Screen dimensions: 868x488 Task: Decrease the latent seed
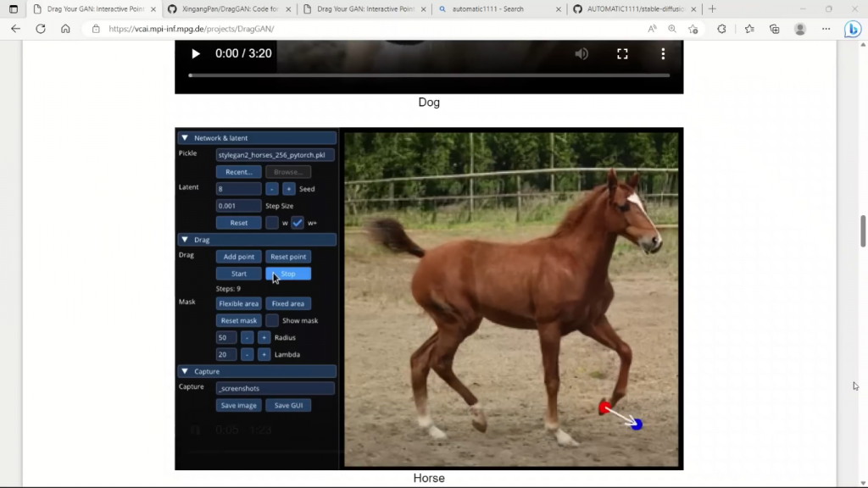272,189
